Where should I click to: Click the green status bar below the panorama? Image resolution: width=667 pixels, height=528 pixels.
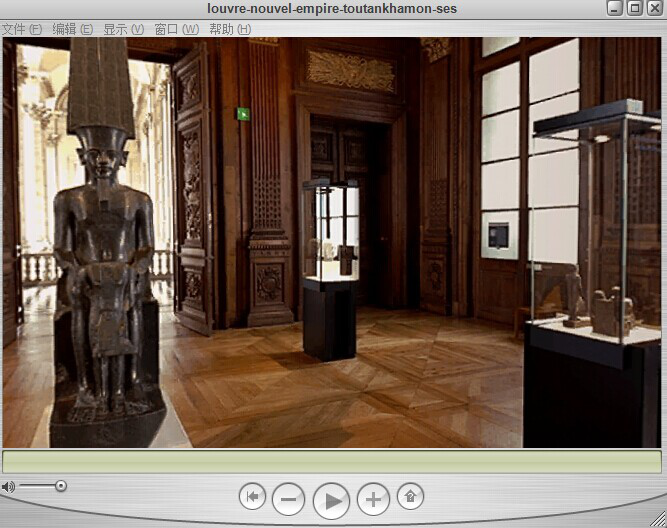pos(332,462)
